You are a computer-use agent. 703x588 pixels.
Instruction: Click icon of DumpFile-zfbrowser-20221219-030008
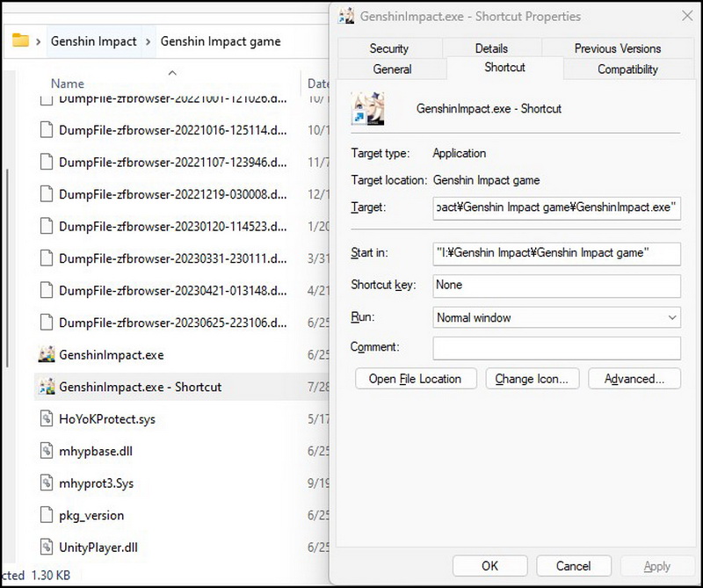(47, 194)
